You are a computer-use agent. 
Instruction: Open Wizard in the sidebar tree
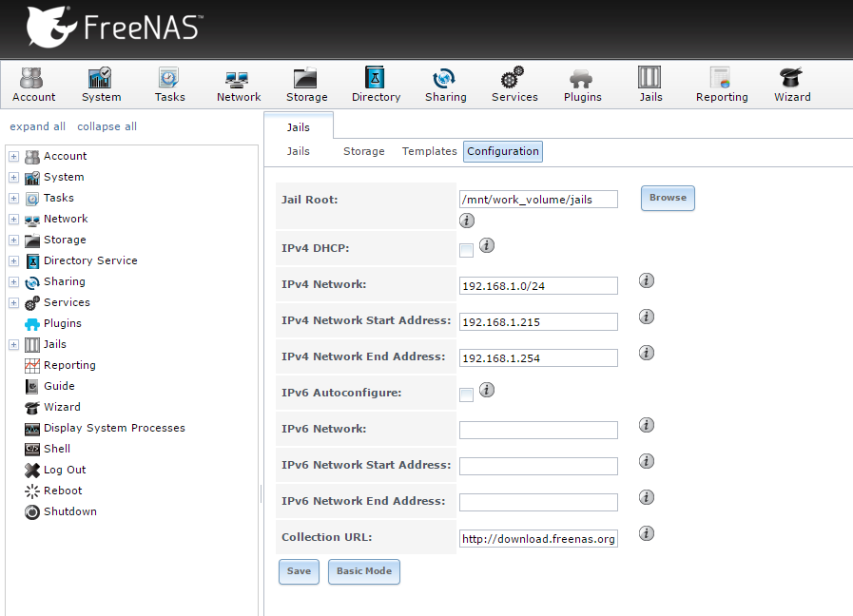[x=52, y=407]
